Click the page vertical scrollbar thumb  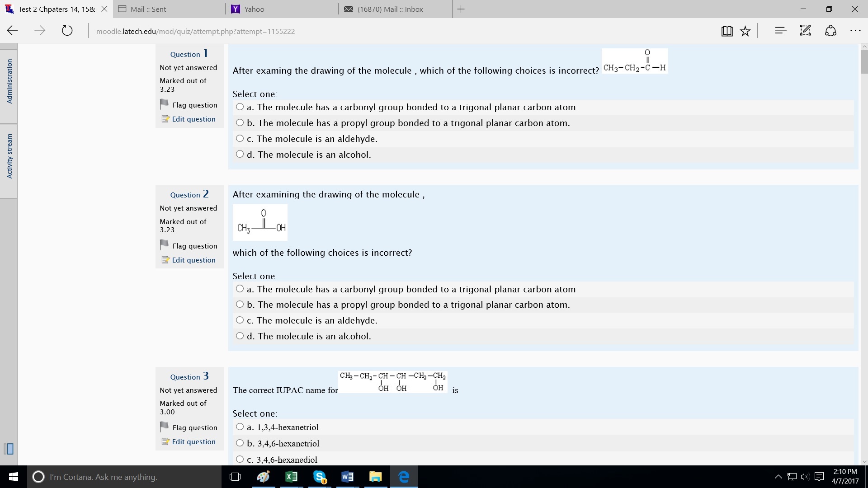click(x=864, y=61)
